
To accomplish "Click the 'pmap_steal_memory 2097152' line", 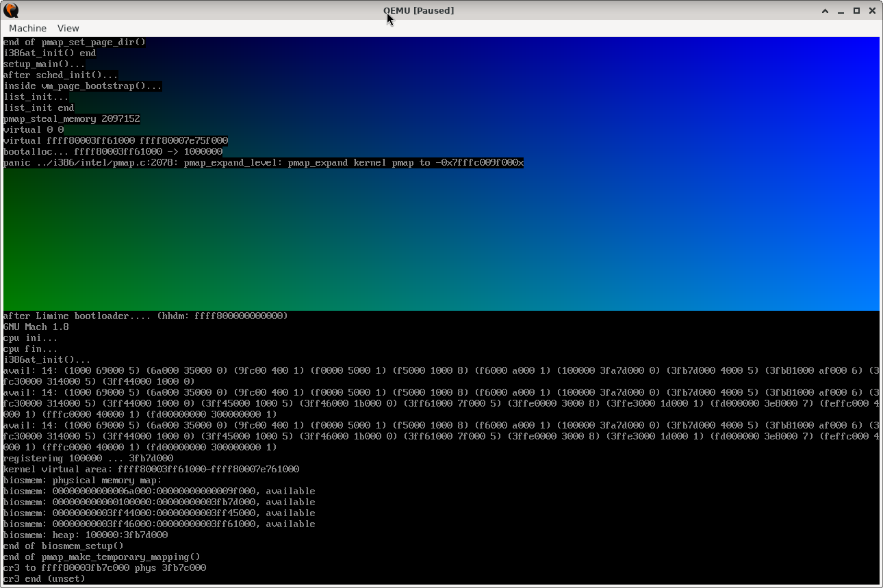I will coord(72,118).
